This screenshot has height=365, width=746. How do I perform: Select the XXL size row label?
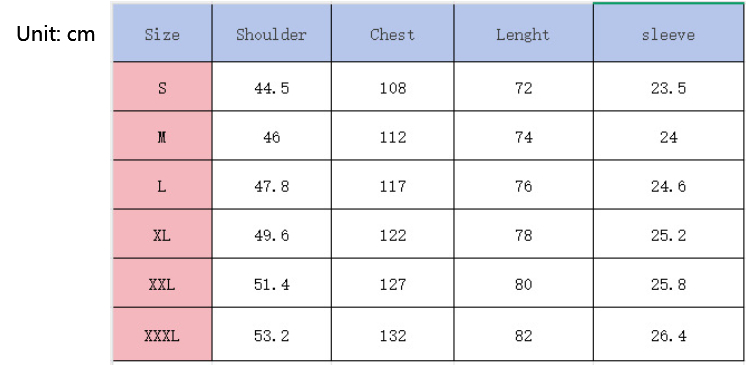pos(162,283)
